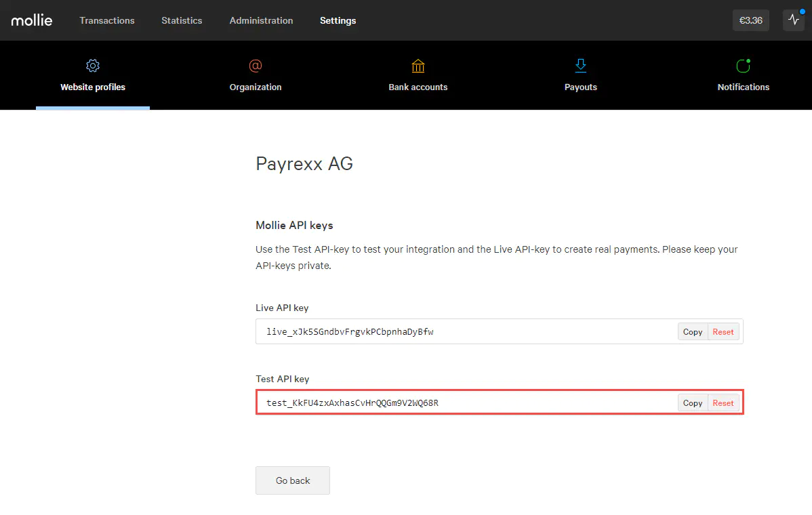Click the Payouts download arrow icon
The height and width of the screenshot is (515, 812).
click(x=581, y=66)
